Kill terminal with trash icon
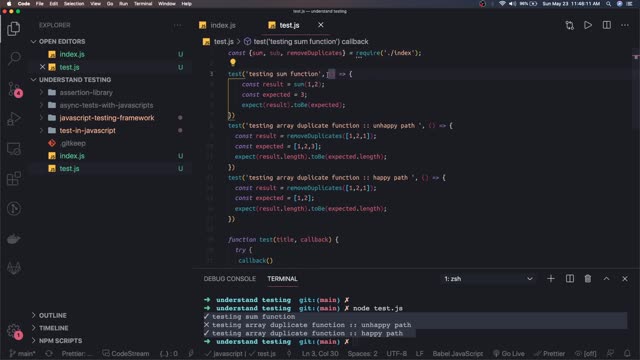 (x=588, y=279)
